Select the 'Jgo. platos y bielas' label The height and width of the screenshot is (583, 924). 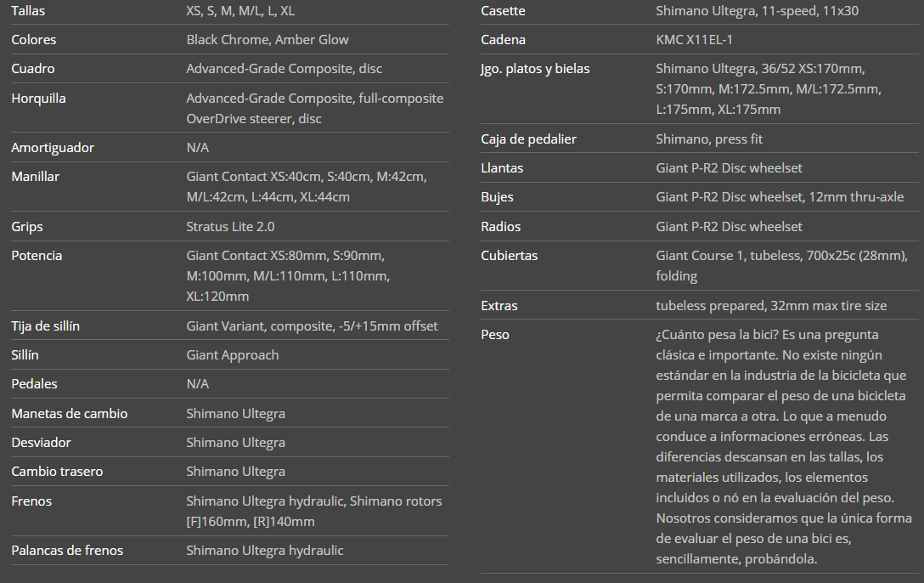535,69
